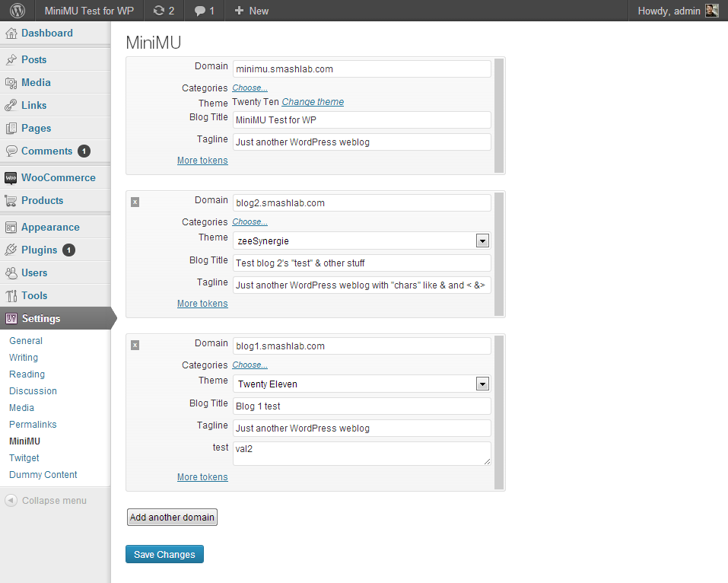Go to Permalinks settings
728x583 pixels.
point(33,424)
